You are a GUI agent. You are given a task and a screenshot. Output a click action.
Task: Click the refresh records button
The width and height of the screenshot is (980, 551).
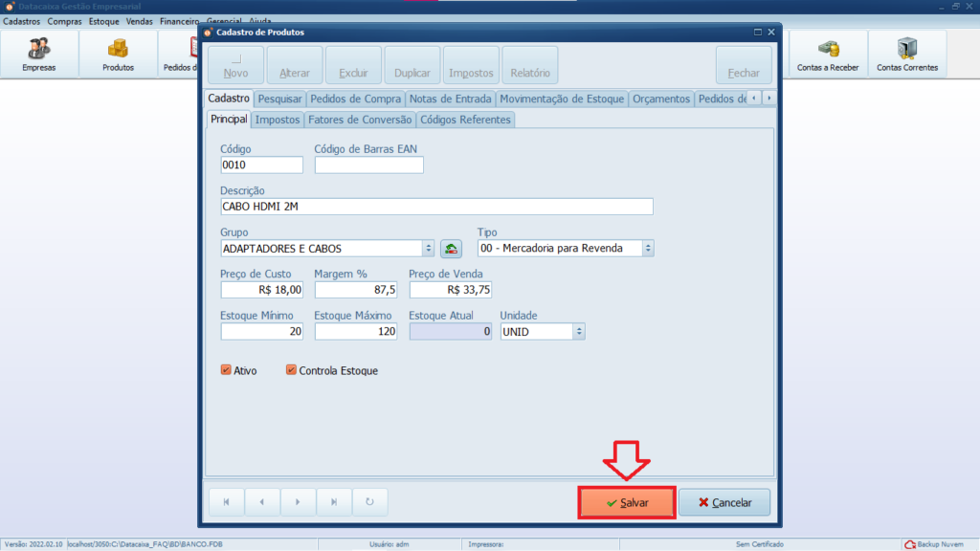tap(369, 502)
